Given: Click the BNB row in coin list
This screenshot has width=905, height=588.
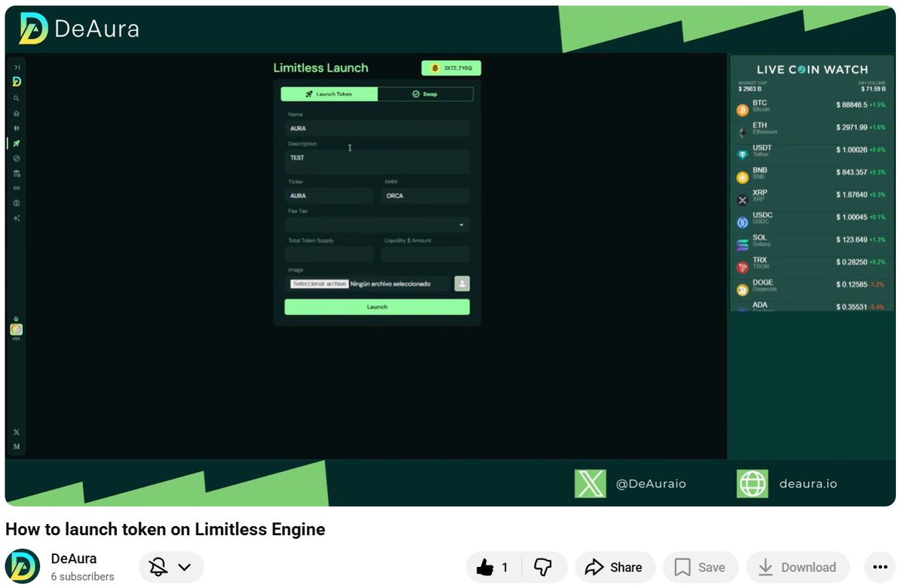Looking at the screenshot, I should (811, 176).
